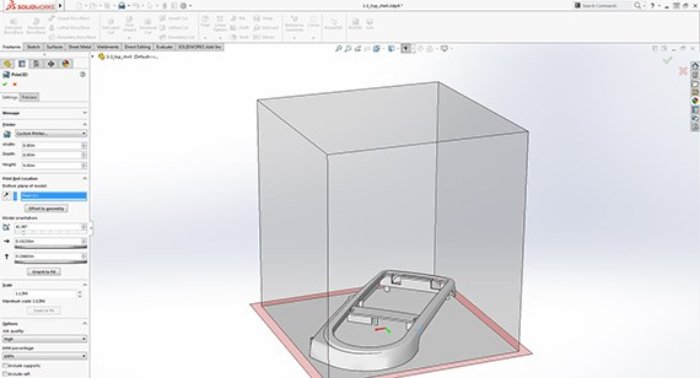Collapse the Printer section
Viewport: 700px width, 378px height.
(x=84, y=125)
